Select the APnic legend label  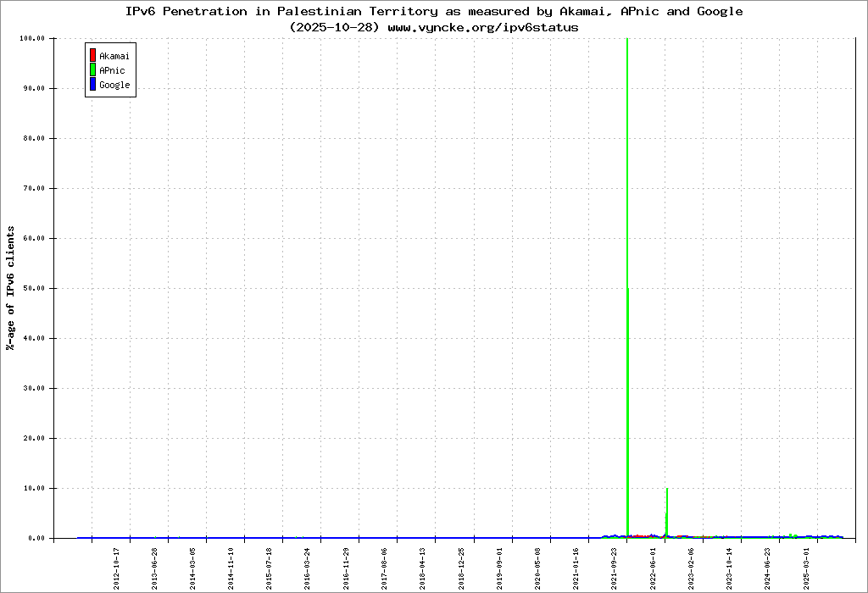112,70
